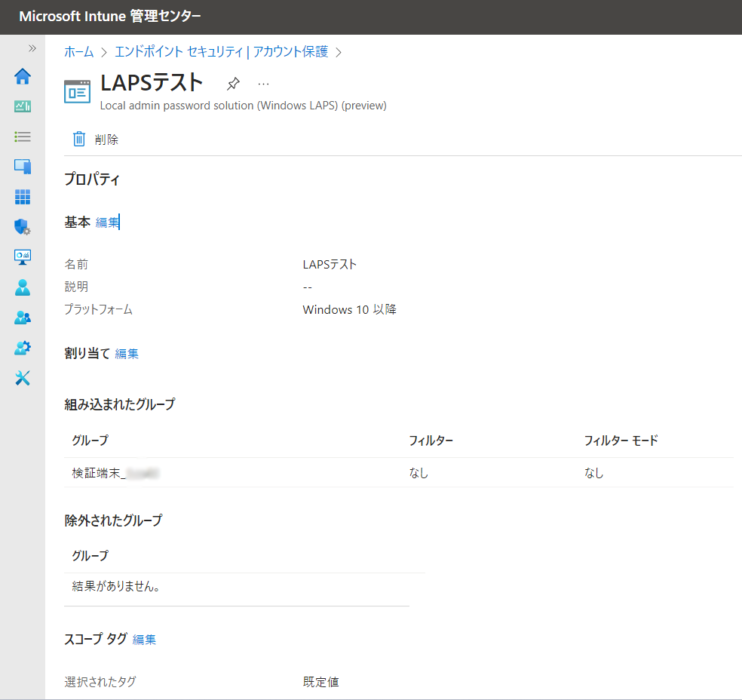Open Troubleshooting + support tools icon
This screenshot has width=742, height=700.
click(x=23, y=378)
